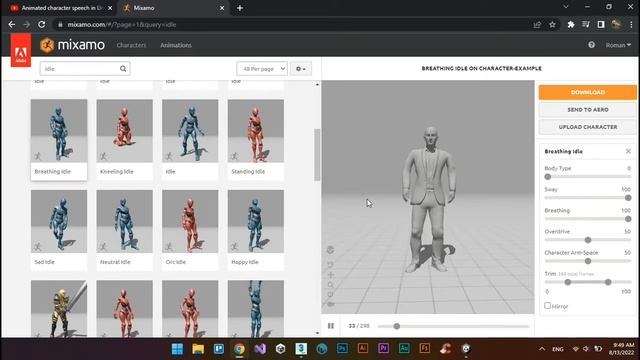Click the Trim start handle
Image resolution: width=640 pixels, height=360 pixels.
[567, 282]
